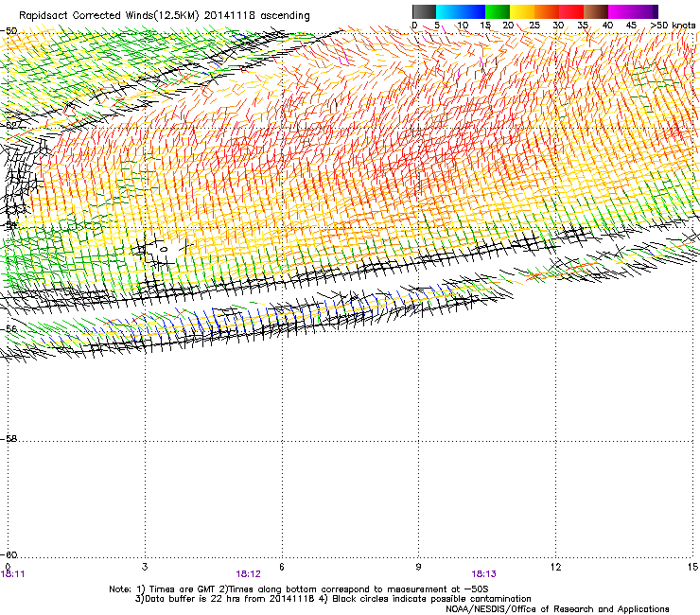Click longitude axis label '3'
This screenshot has width=700, height=615.
point(145,567)
